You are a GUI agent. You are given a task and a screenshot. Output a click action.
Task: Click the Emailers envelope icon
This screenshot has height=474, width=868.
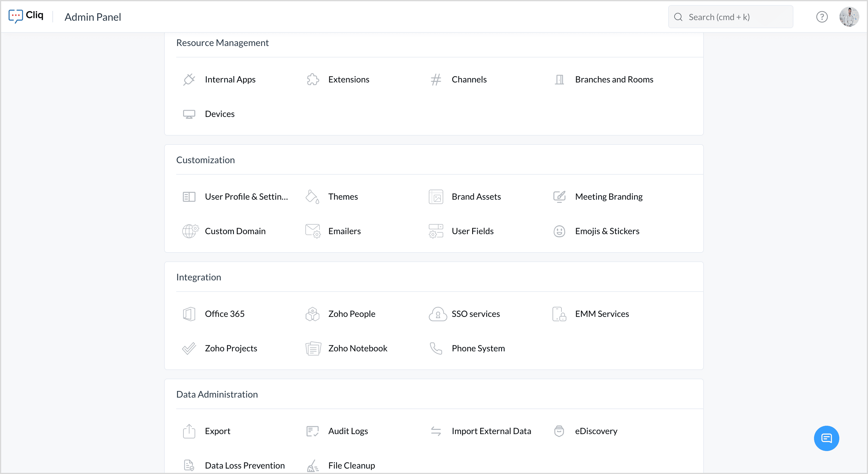(x=313, y=231)
